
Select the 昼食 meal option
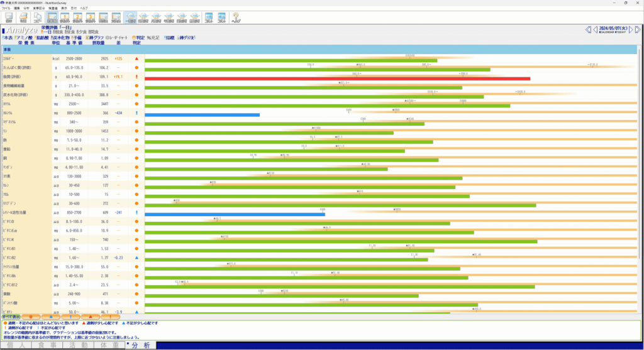pos(70,32)
